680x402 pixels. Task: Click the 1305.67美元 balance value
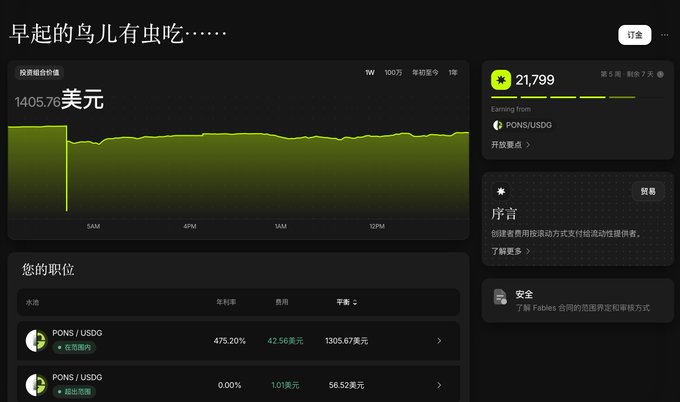click(347, 341)
